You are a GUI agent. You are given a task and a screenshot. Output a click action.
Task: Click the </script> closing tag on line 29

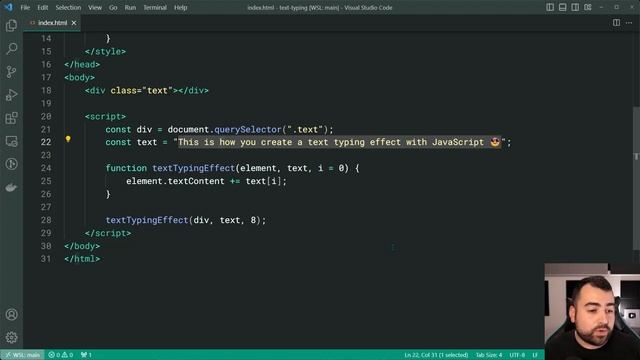coord(108,233)
